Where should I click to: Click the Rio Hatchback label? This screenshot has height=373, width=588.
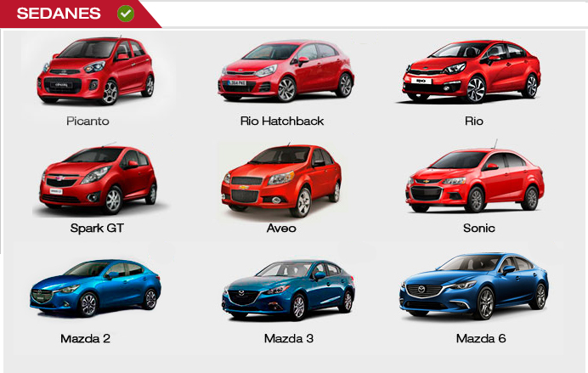pos(282,122)
